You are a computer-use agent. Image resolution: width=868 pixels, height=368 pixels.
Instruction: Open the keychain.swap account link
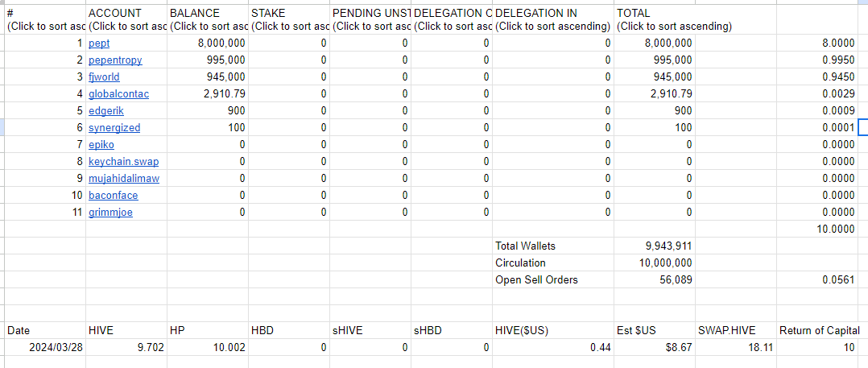124,162
